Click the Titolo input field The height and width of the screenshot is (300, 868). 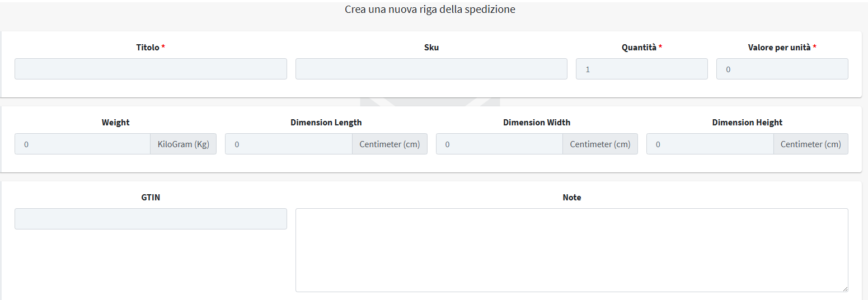(151, 69)
